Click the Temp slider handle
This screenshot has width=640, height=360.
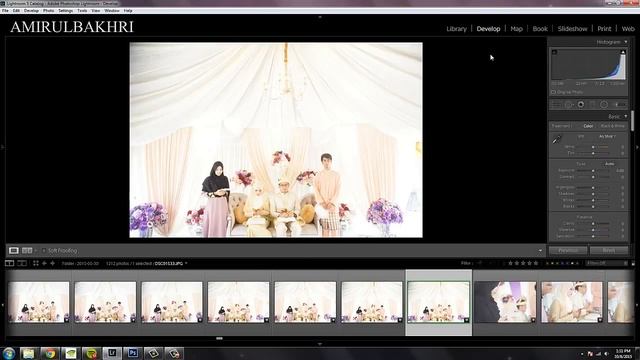(x=593, y=147)
